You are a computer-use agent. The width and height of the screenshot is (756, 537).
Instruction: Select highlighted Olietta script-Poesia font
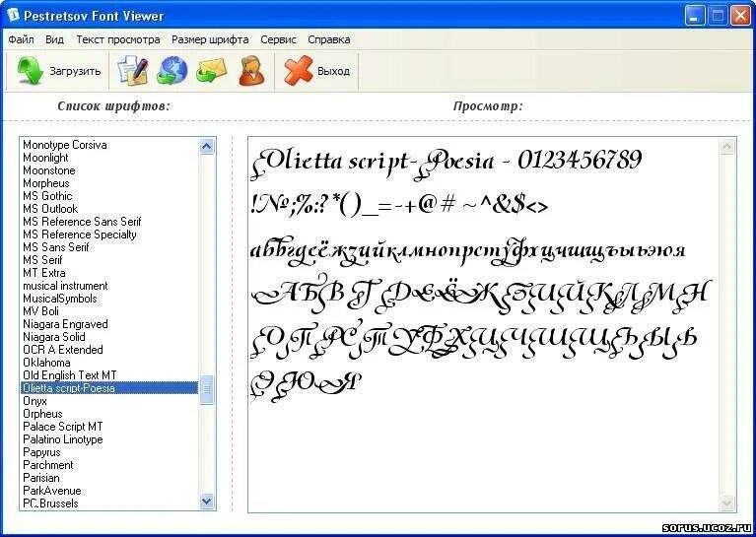109,388
